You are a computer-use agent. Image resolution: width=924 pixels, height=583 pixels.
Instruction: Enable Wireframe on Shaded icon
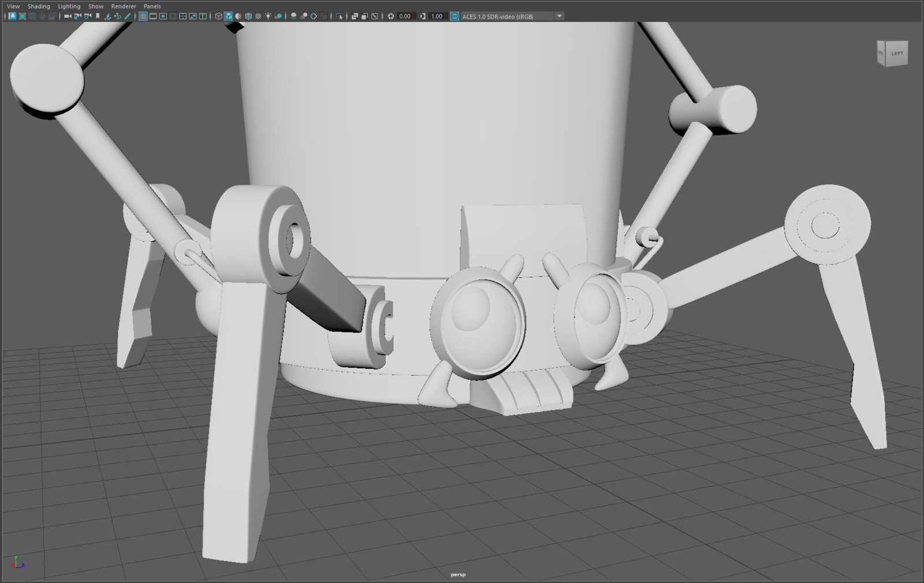click(x=248, y=16)
